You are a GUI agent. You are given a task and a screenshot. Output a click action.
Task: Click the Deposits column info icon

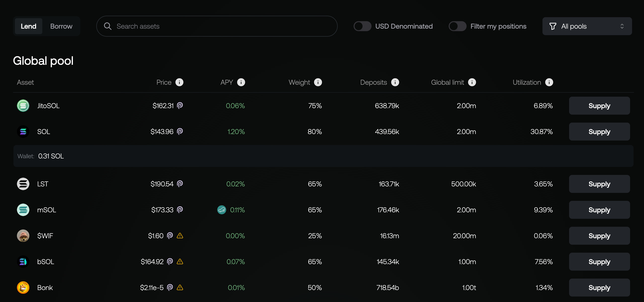point(395,82)
